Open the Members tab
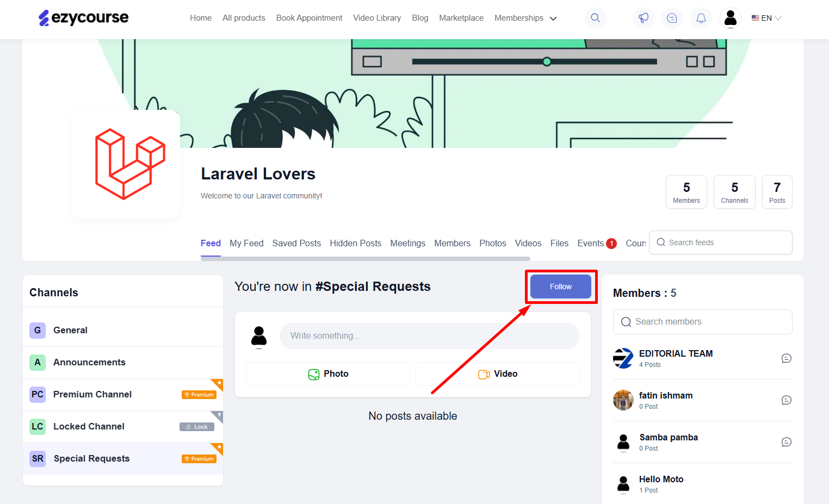The height and width of the screenshot is (504, 829). pos(452,243)
